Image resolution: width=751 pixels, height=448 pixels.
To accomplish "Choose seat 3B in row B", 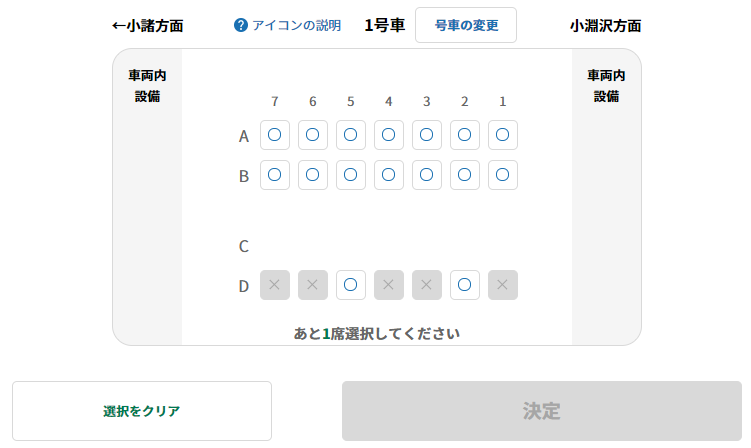I will (427, 175).
